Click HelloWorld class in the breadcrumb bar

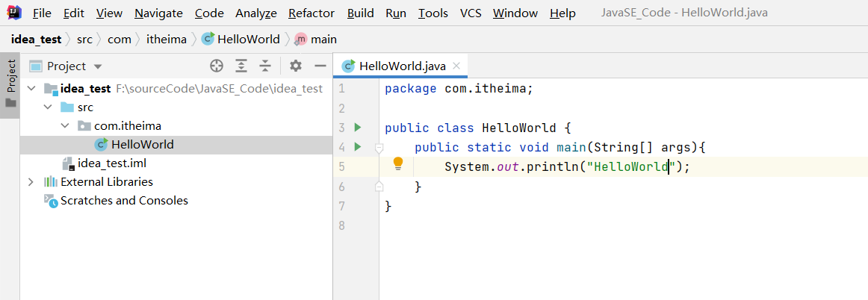coord(241,40)
